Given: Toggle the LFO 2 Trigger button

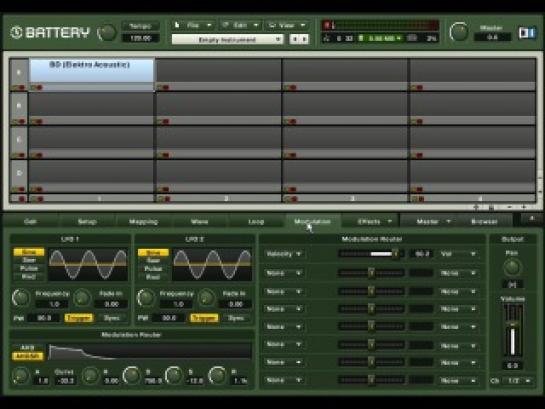Looking at the screenshot, I should tap(204, 318).
